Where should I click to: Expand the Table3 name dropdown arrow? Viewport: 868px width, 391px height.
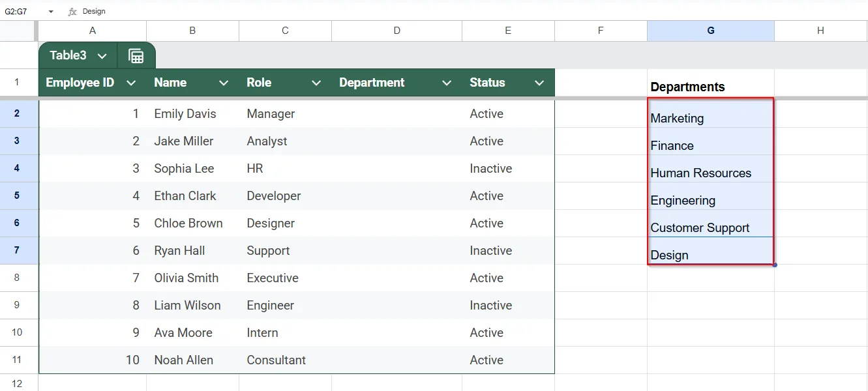coord(102,56)
